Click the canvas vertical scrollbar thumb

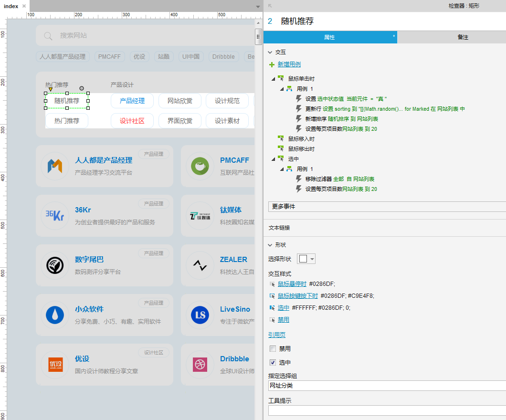[x=258, y=36]
